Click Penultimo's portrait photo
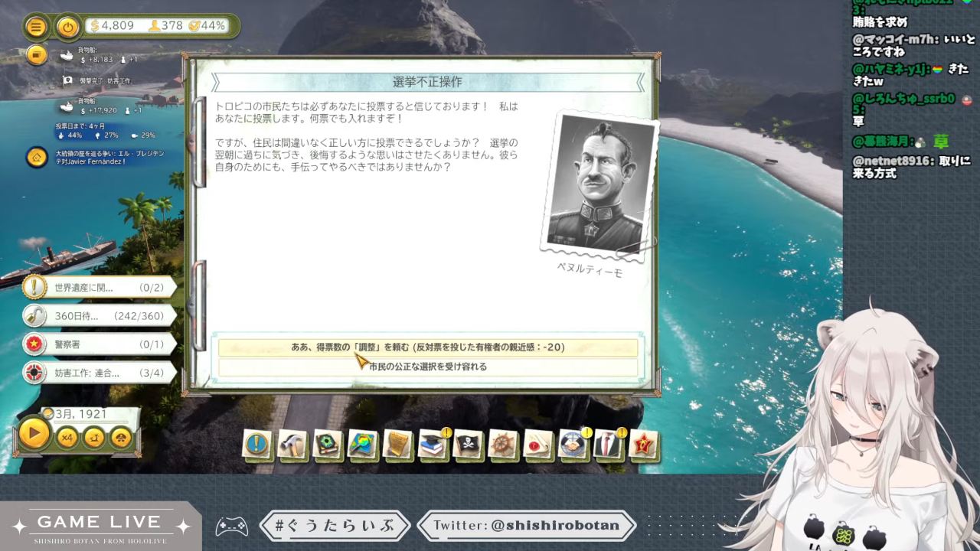This screenshot has width=980, height=551. click(599, 184)
